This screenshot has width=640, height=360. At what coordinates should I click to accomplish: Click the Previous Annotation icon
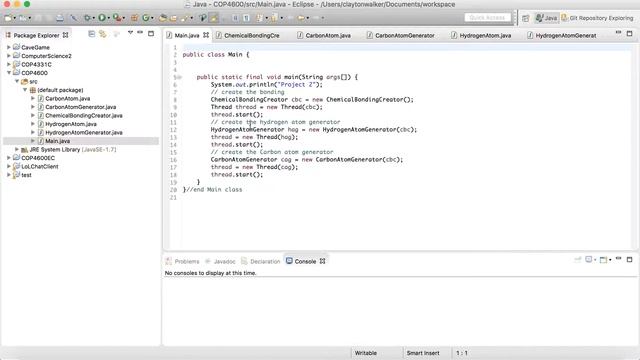coord(274,18)
